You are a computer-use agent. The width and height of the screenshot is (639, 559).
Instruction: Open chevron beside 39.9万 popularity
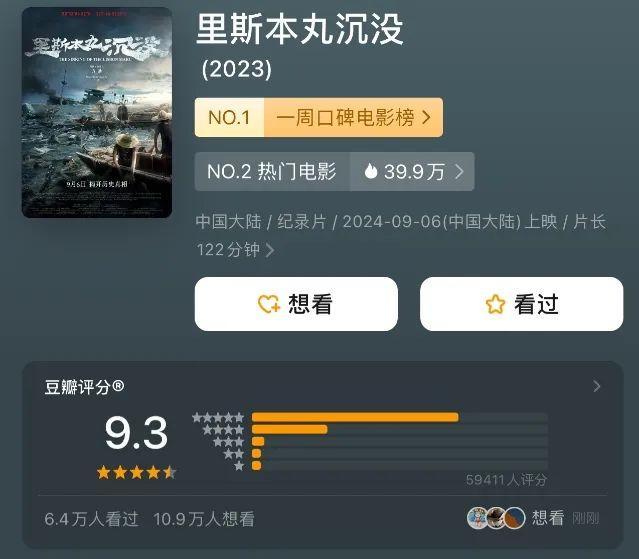click(x=459, y=172)
